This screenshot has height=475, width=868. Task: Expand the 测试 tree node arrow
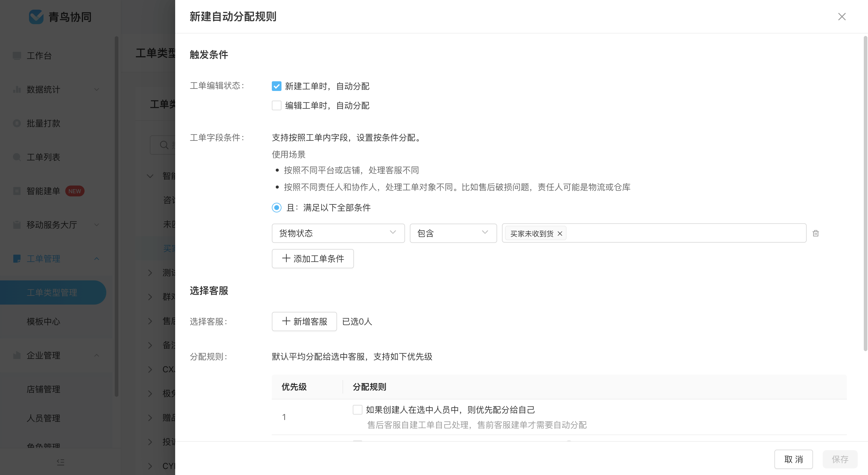150,272
